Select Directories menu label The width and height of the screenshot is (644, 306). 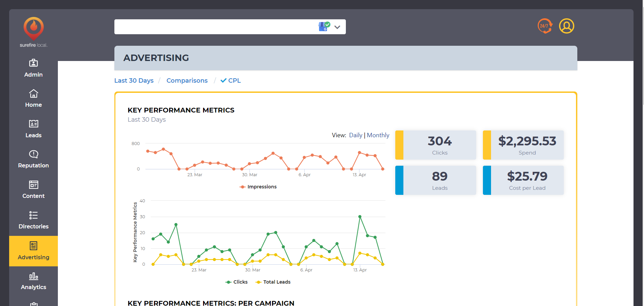pyautogui.click(x=34, y=226)
